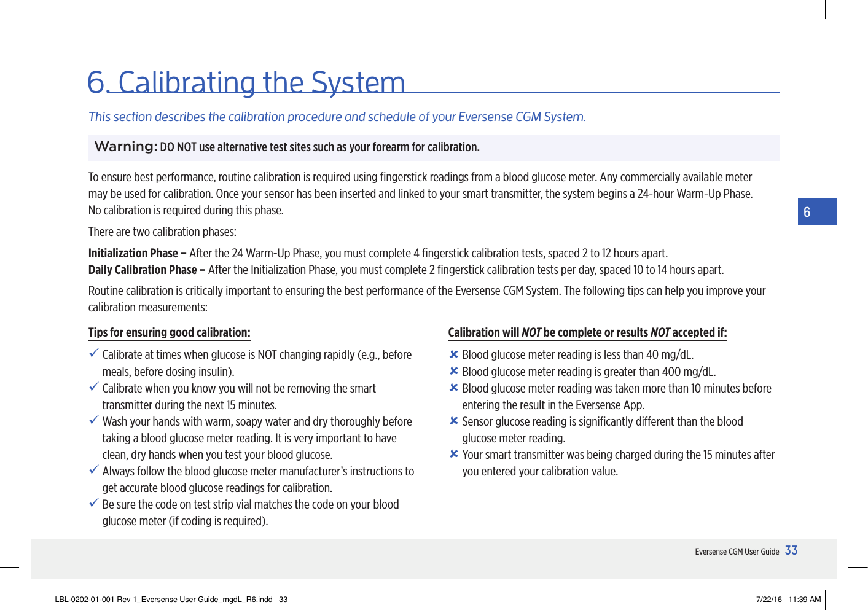The image size is (868, 610).
Task: Click the "Warning:" label in the banner
Action: click(x=126, y=147)
